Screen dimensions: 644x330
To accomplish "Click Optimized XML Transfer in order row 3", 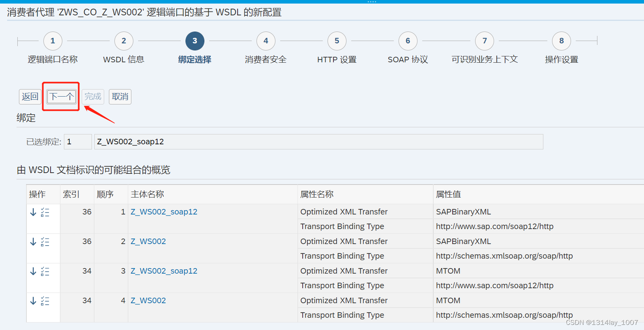I will click(x=344, y=271).
